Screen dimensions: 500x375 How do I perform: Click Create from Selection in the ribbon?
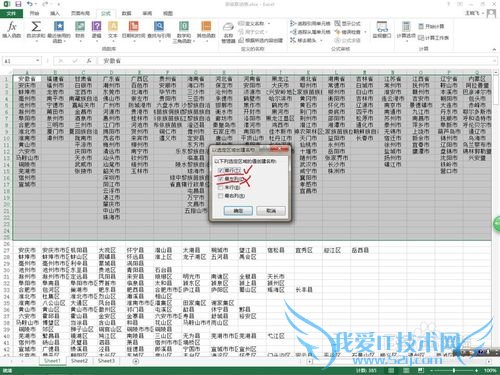coord(261,40)
